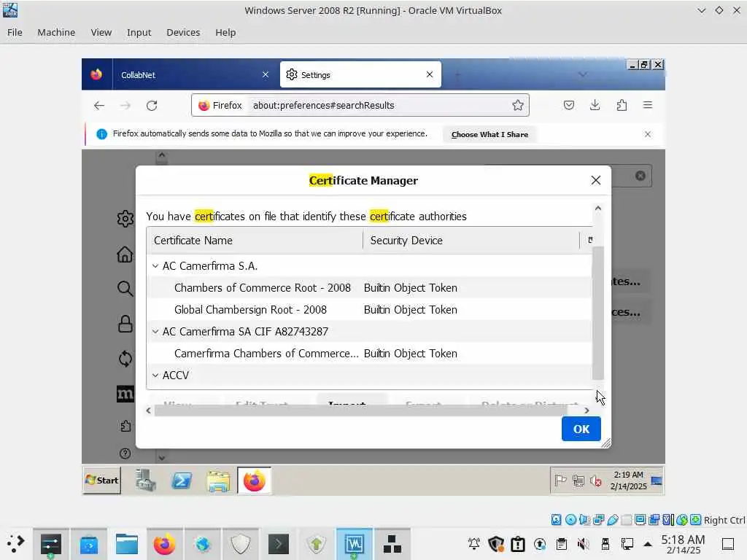
Task: Open General settings gear in sidebar
Action: (125, 219)
